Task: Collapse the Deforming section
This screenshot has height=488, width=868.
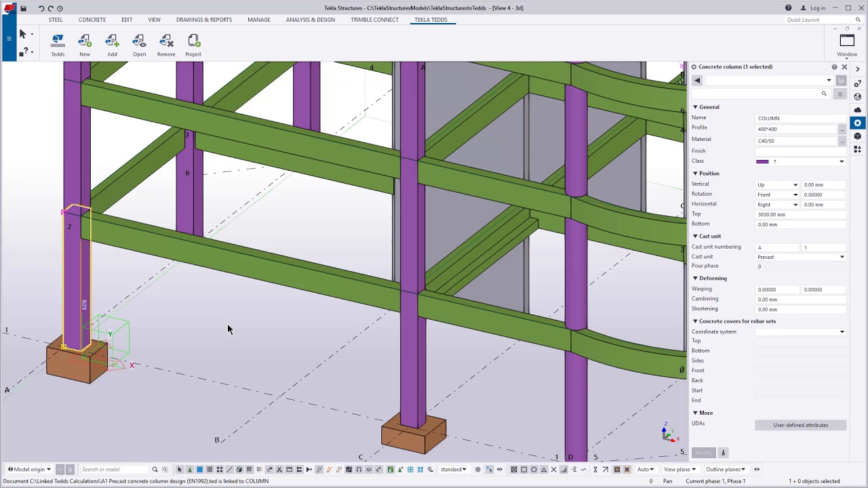Action: click(695, 279)
